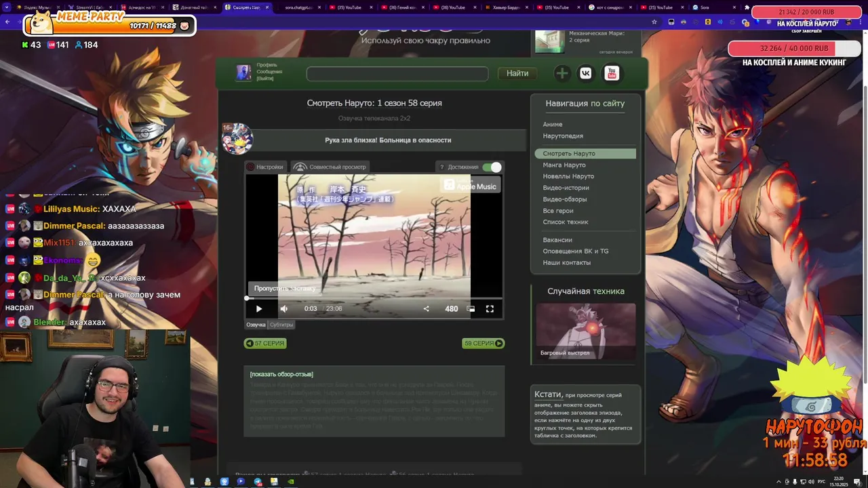This screenshot has height=488, width=868.
Task: Toggle the Достижения switch
Action: [x=492, y=167]
